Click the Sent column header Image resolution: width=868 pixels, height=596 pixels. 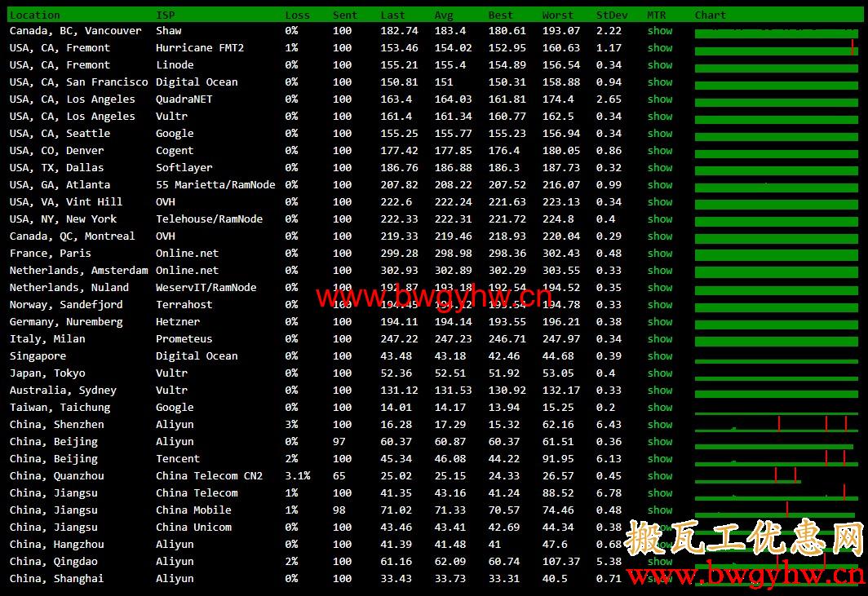click(x=345, y=15)
